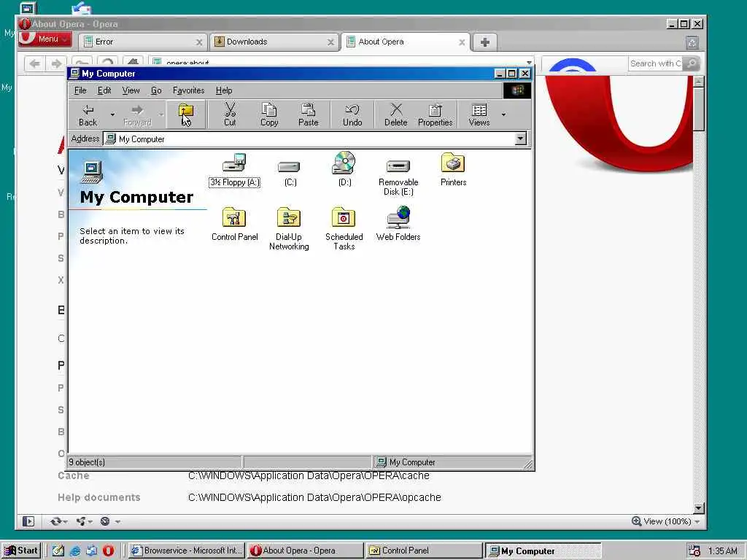Select the Web Folders icon

398,225
